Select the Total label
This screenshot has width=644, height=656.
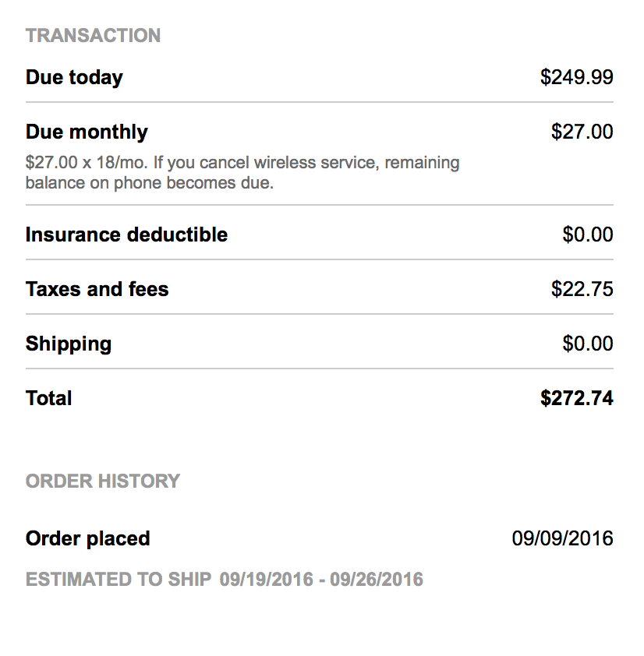pos(48,398)
